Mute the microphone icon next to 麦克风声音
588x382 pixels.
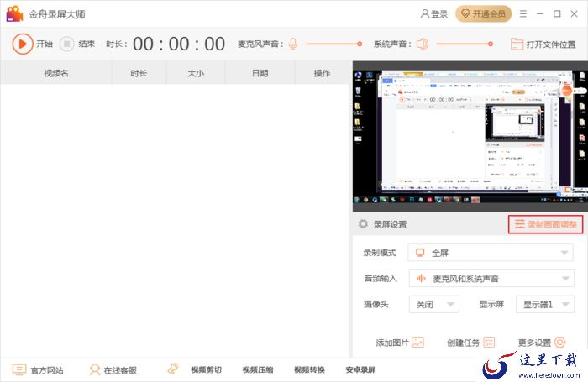tap(293, 44)
